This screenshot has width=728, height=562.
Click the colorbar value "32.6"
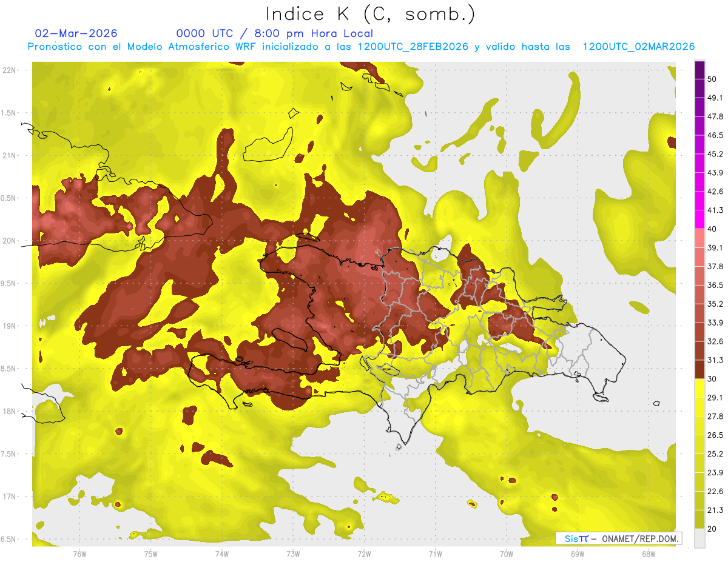pos(715,341)
